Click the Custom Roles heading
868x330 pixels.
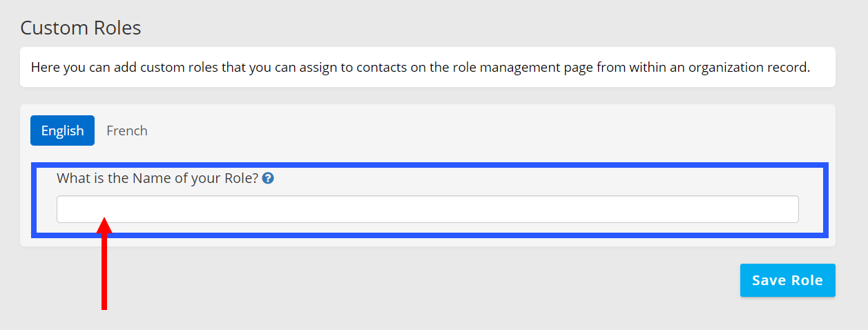pos(81,28)
